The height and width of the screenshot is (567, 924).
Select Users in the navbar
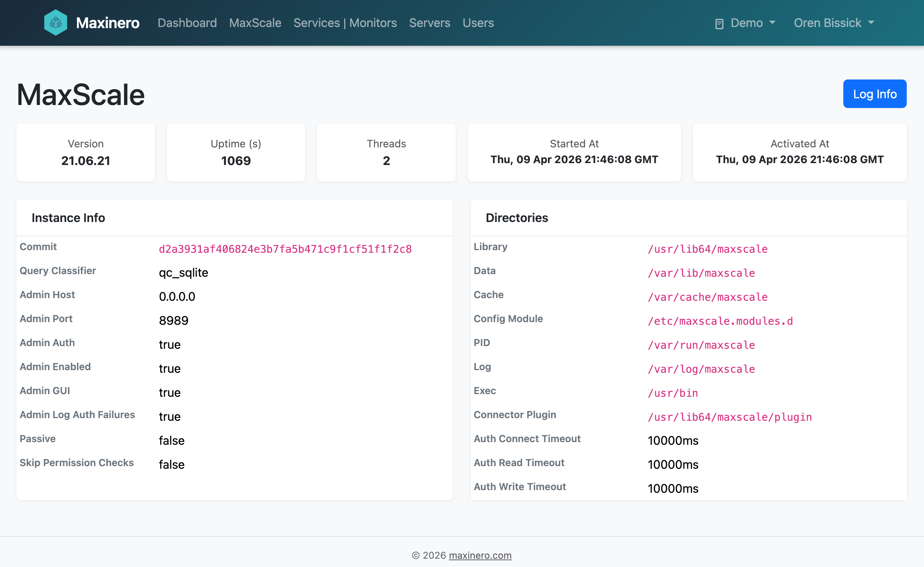point(478,23)
